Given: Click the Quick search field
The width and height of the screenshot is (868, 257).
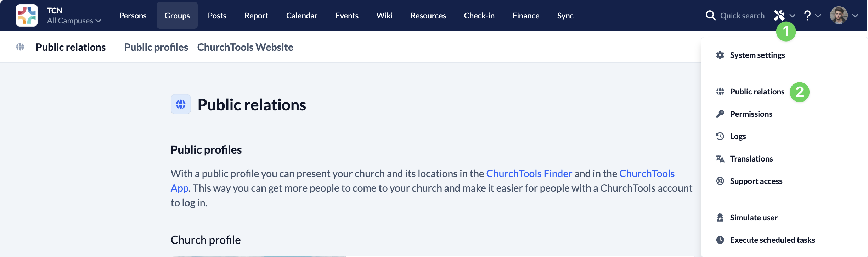Looking at the screenshot, I should click(x=742, y=16).
